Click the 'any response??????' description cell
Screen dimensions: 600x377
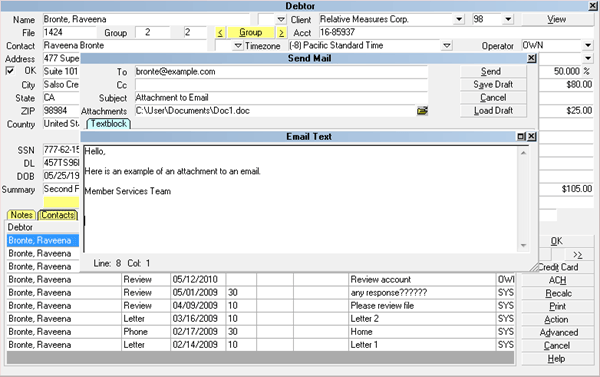coord(422,293)
